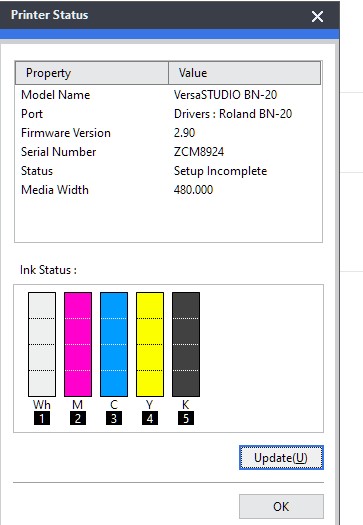The width and height of the screenshot is (363, 525).
Task: Select the black ink level bar
Action: pos(186,344)
